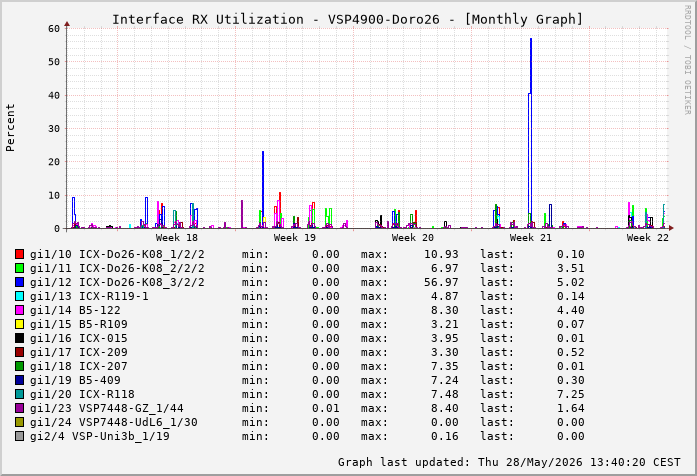Click the Week 19 axis label

295,237
